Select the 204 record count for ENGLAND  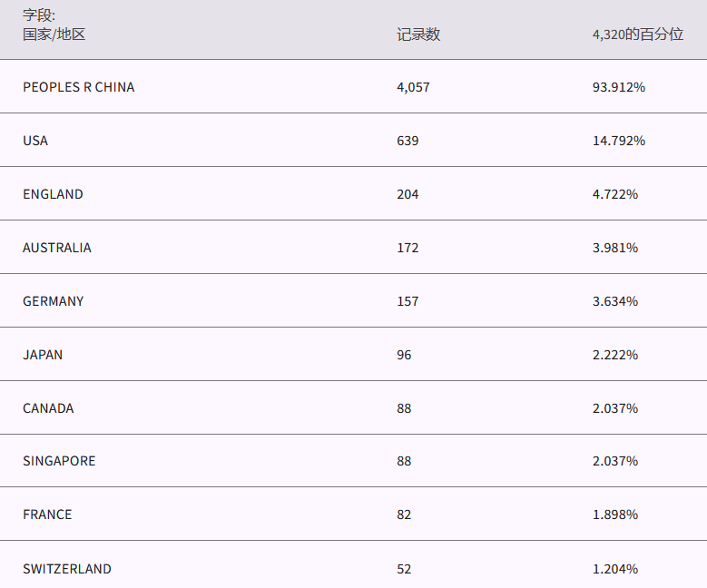tap(408, 194)
